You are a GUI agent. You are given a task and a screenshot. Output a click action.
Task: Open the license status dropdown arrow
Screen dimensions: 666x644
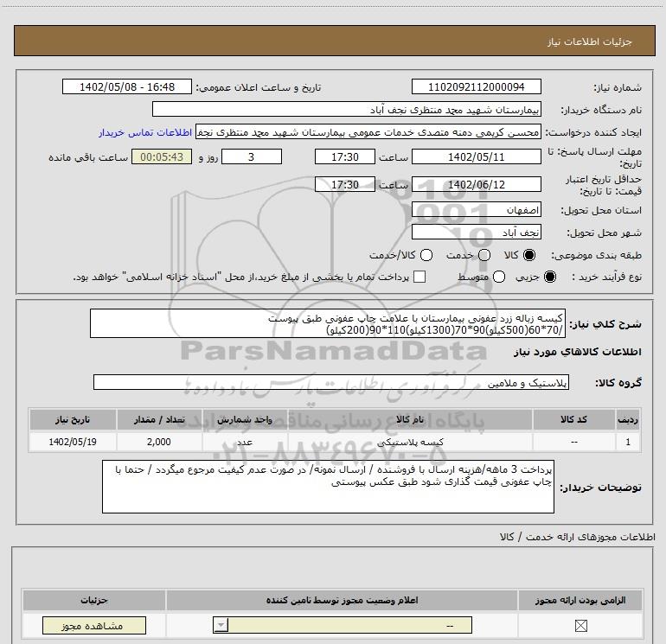coord(221,625)
